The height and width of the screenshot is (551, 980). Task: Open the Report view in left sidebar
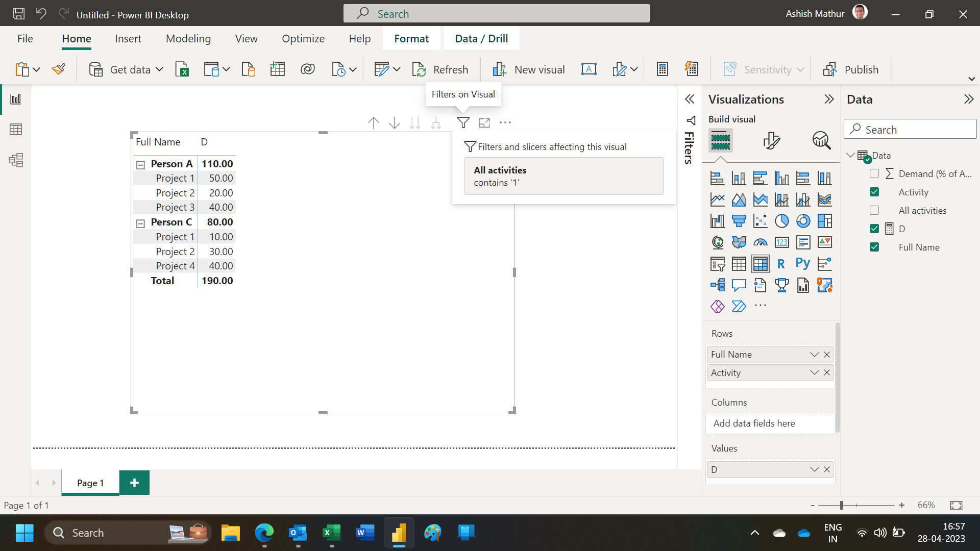[16, 99]
